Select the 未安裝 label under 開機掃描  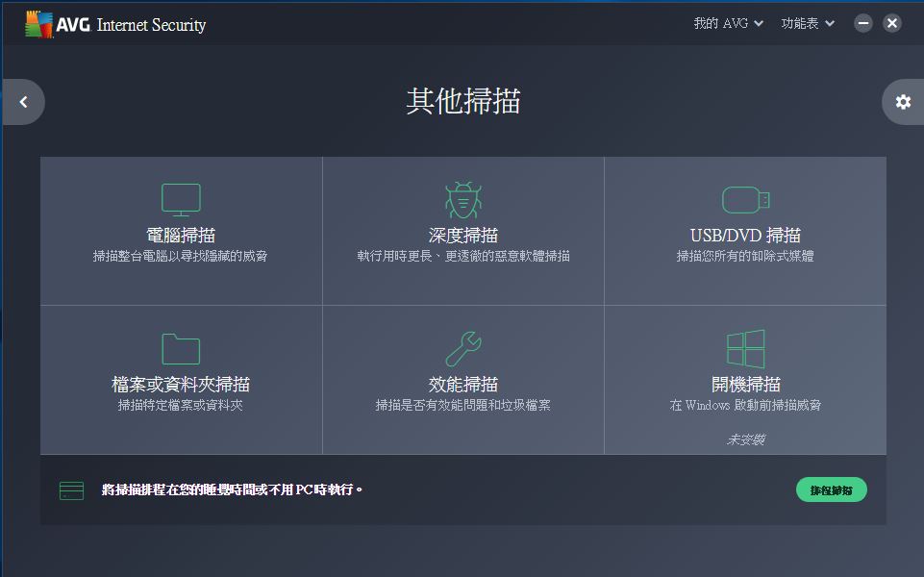(745, 439)
